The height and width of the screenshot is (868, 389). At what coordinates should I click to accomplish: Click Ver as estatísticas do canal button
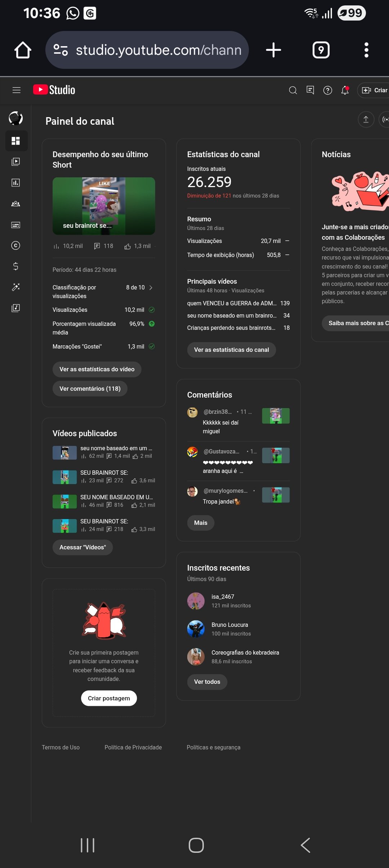[232, 350]
